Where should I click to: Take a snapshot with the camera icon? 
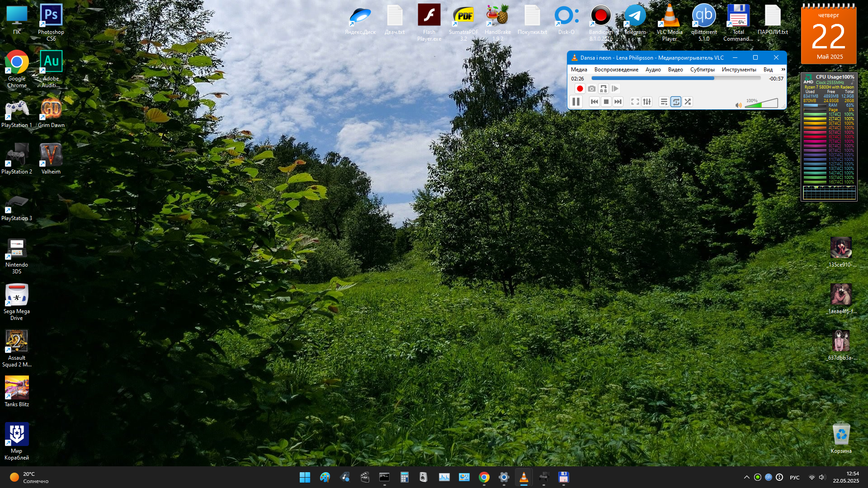pyautogui.click(x=591, y=89)
